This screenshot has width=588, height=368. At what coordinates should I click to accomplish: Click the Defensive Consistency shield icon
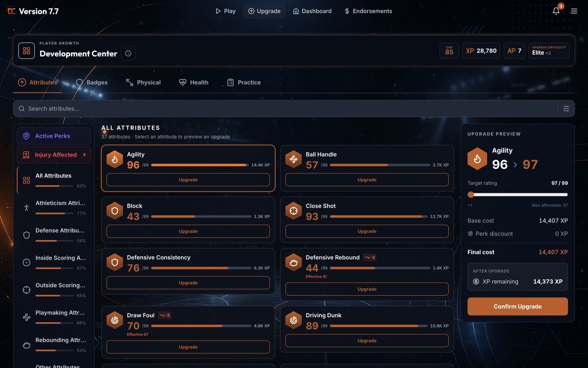click(x=115, y=263)
